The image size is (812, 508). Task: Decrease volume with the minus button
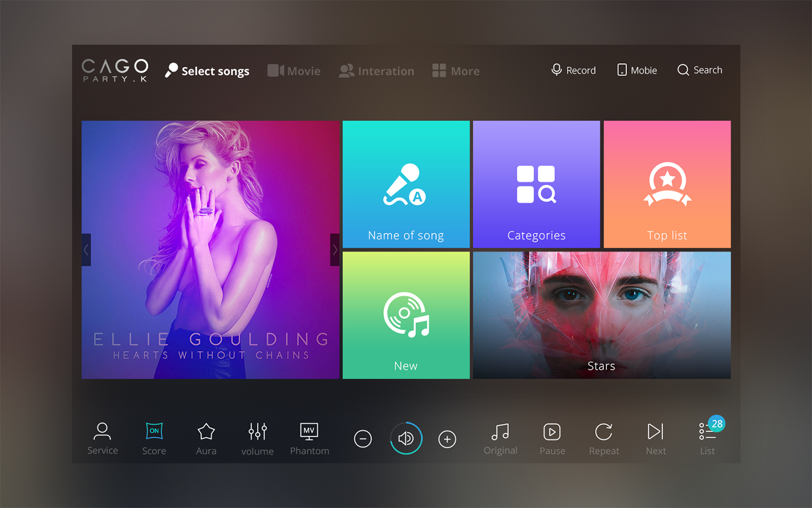pyautogui.click(x=363, y=439)
